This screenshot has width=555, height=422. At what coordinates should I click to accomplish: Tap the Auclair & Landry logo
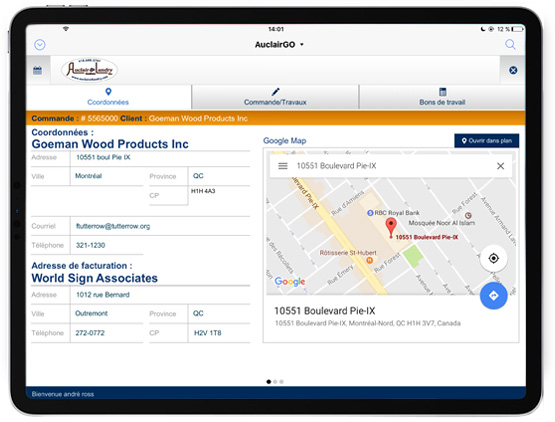pos(89,70)
